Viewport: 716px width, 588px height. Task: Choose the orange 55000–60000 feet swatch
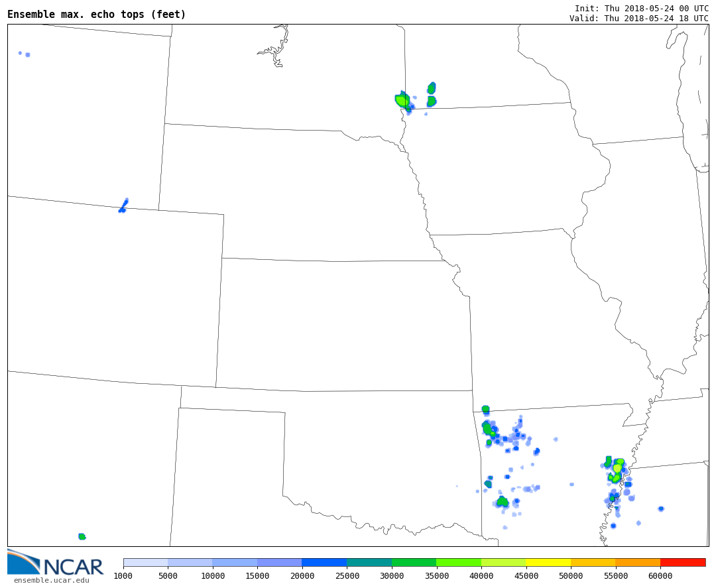click(637, 562)
